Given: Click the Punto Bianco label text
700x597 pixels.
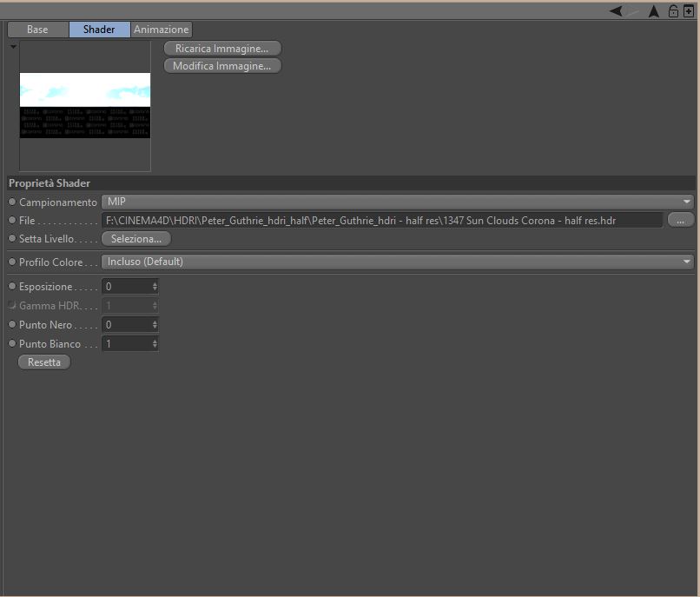Looking at the screenshot, I should 50,344.
